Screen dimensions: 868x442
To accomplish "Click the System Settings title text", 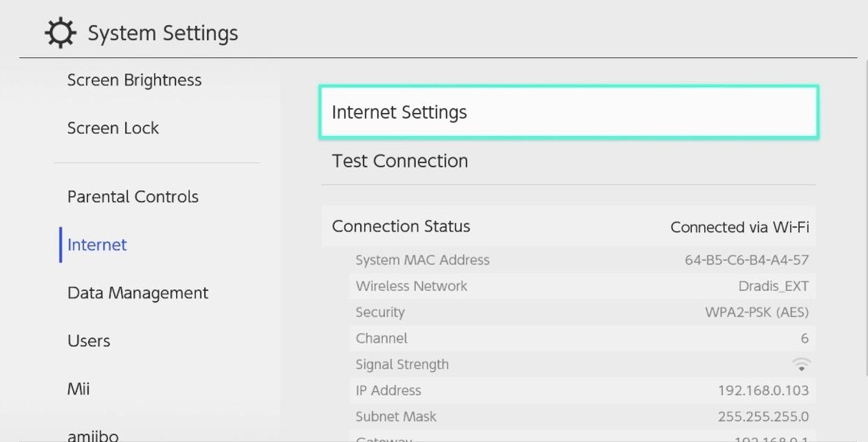I will (163, 34).
